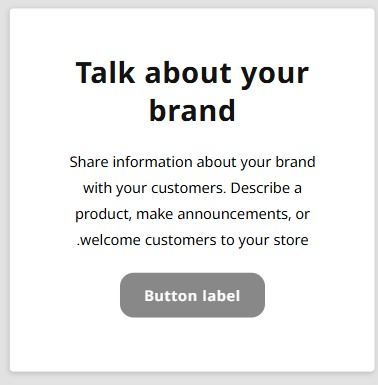Image resolution: width=378 pixels, height=385 pixels.
Task: Click empty white card area below the button
Action: [x=192, y=345]
